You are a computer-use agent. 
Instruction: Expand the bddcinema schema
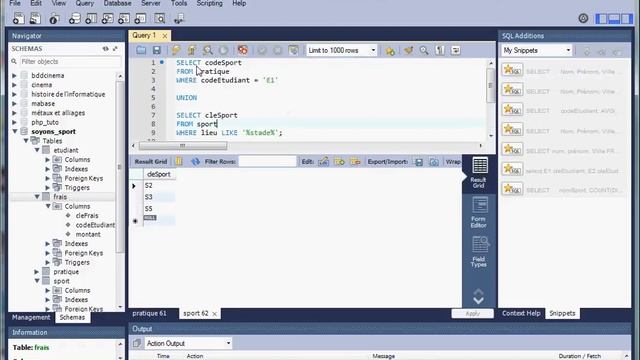(x=14, y=76)
